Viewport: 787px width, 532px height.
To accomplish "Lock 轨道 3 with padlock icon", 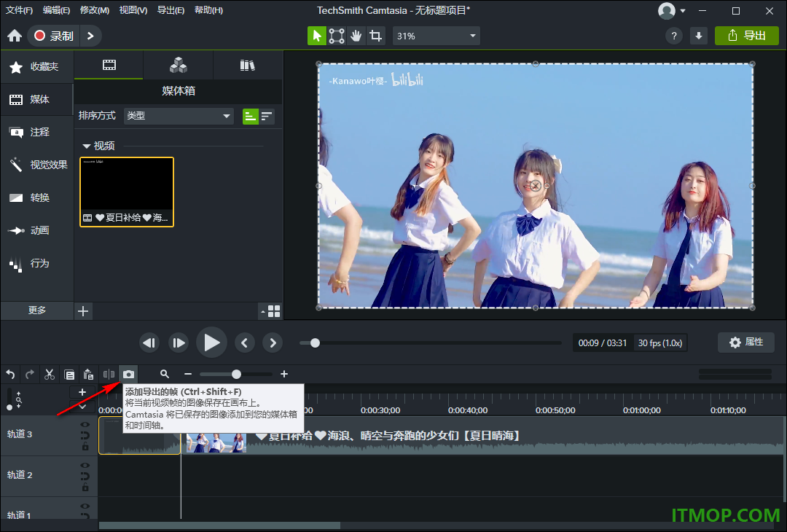I will pyautogui.click(x=85, y=446).
